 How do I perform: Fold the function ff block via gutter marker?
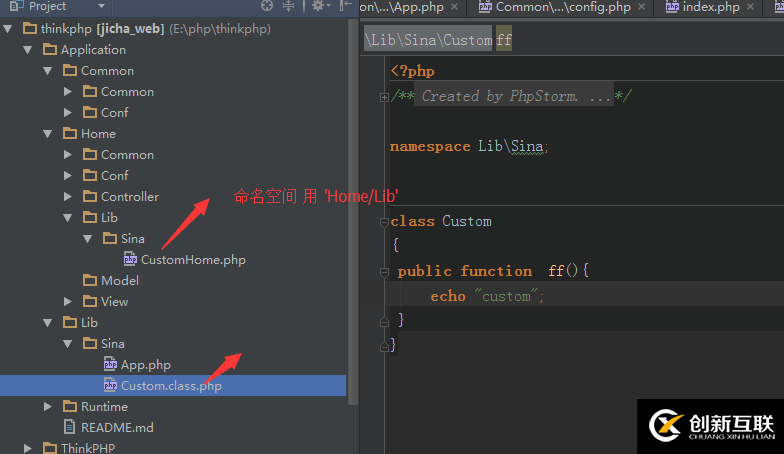[x=384, y=272]
